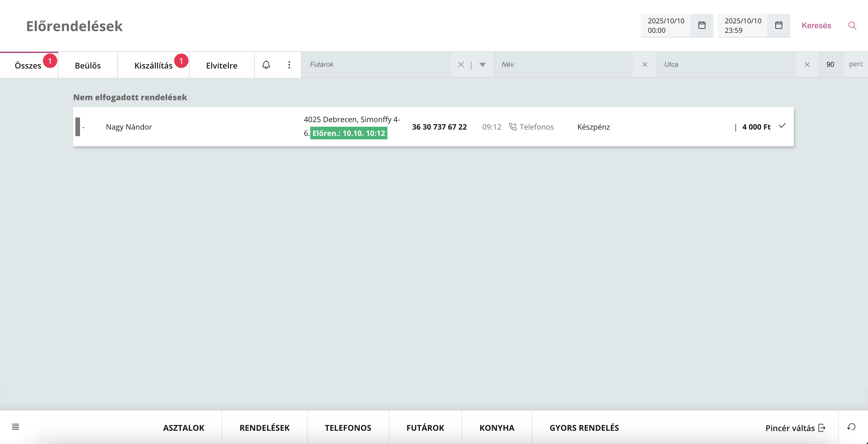Click the Keresés search link
This screenshot has height=444, width=868.
pos(816,26)
